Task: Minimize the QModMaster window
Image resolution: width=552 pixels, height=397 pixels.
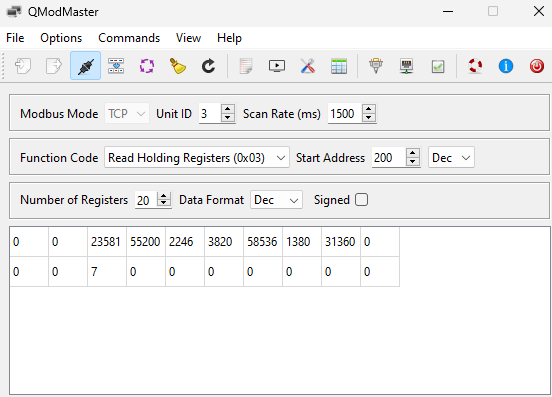Action: [x=448, y=12]
